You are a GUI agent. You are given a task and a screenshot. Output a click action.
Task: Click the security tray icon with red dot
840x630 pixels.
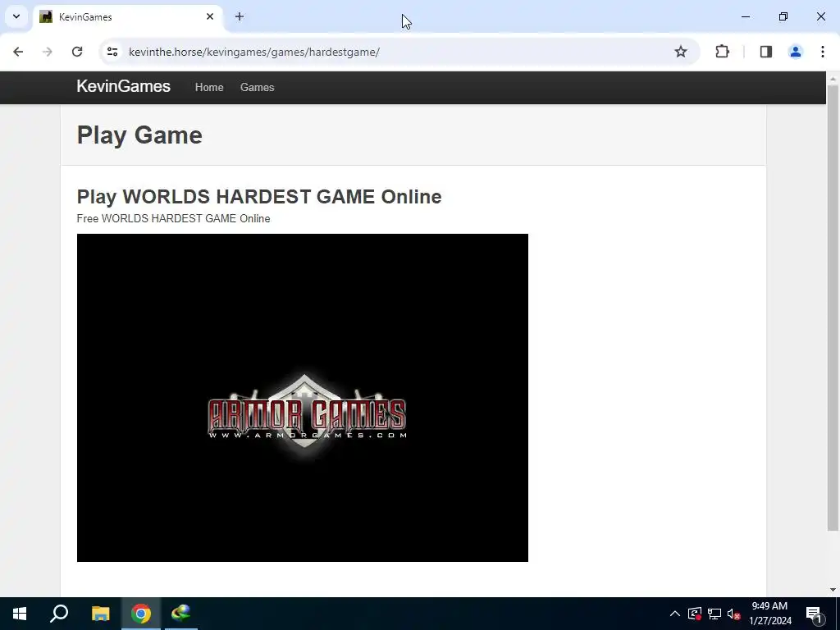(694, 614)
